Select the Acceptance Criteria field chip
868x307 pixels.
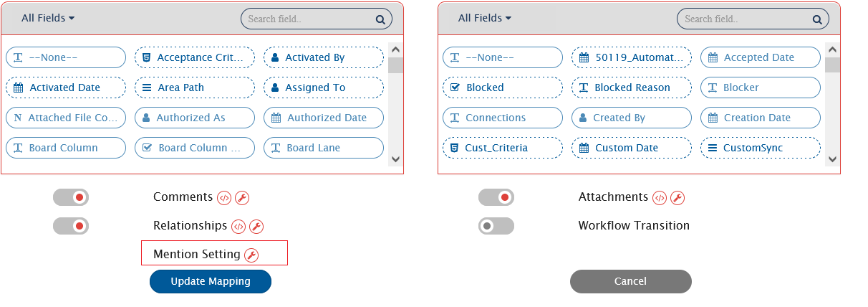pyautogui.click(x=195, y=57)
